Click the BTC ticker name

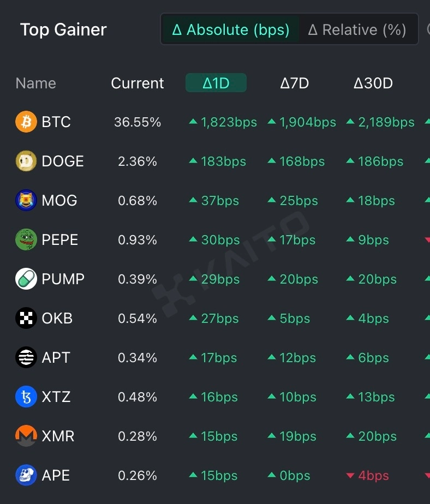(x=56, y=122)
